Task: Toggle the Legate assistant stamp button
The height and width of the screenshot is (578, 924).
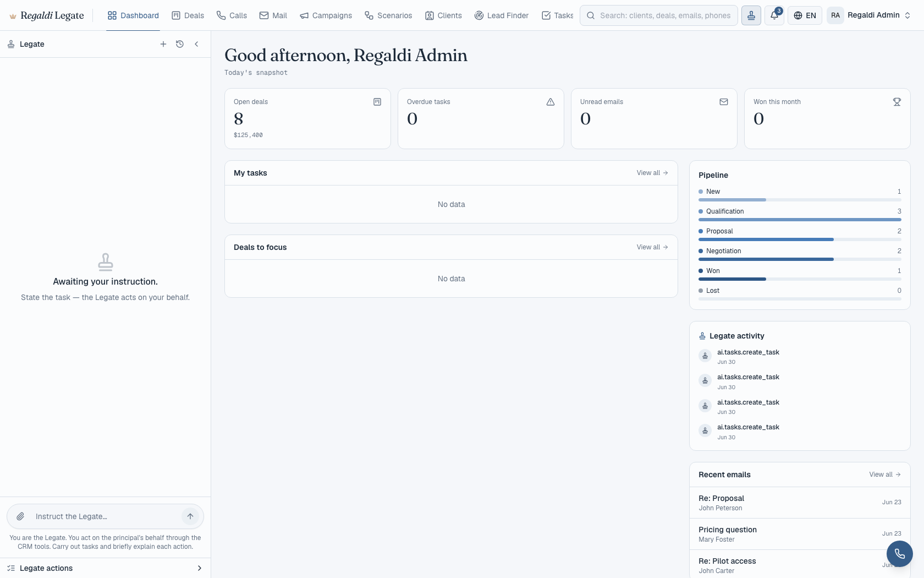Action: (751, 15)
